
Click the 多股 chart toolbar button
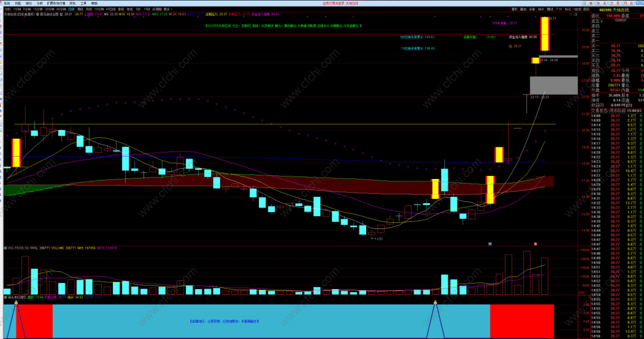pyautogui.click(x=532, y=9)
